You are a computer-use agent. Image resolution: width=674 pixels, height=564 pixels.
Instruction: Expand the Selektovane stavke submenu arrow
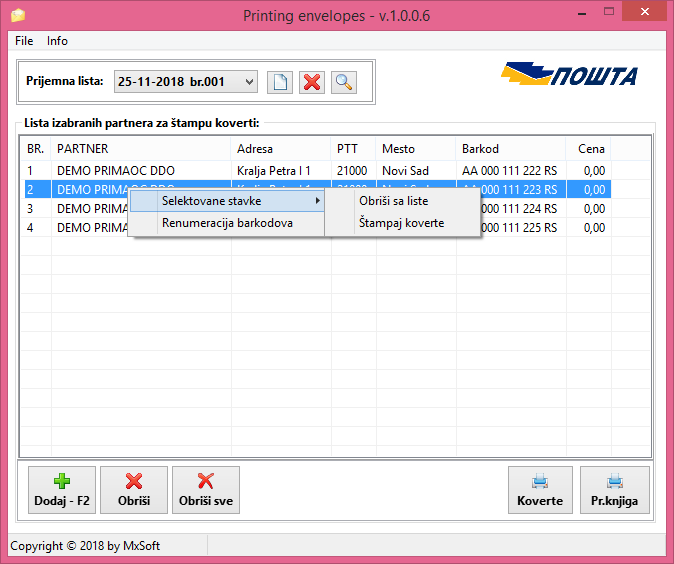(x=317, y=201)
